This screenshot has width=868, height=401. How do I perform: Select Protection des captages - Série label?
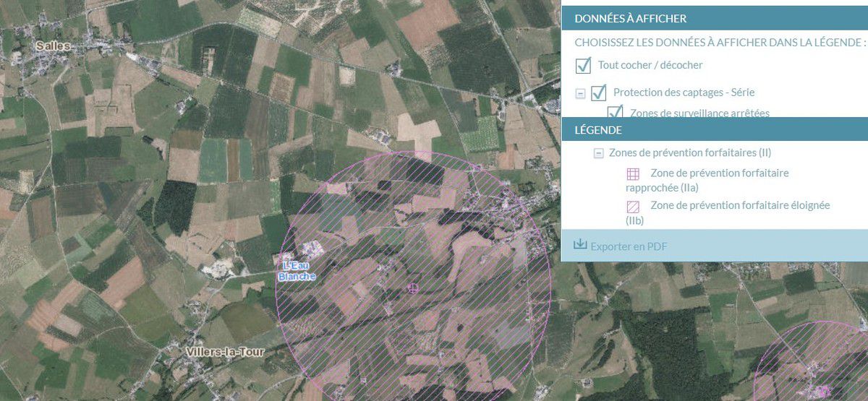click(x=684, y=92)
